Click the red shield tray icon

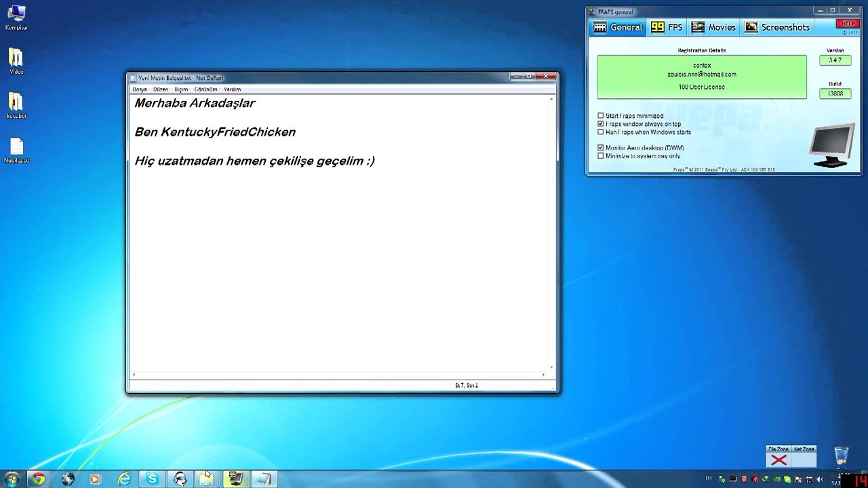[744, 479]
